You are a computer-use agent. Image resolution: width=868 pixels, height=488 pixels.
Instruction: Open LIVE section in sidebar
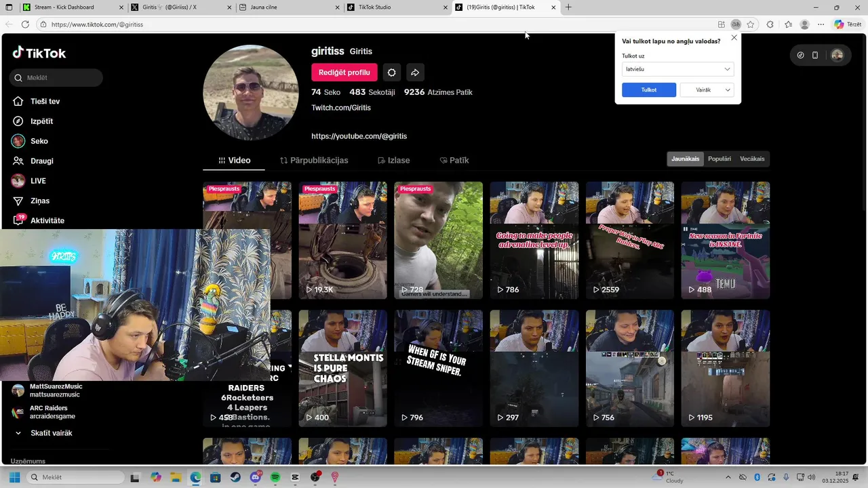point(28,181)
